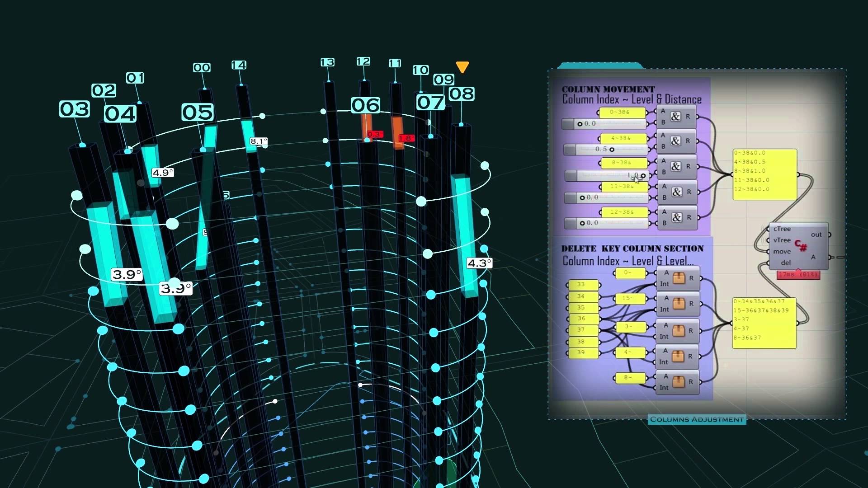
Task: Click the & concatenate icon beside the 8~38& panel
Action: (676, 166)
